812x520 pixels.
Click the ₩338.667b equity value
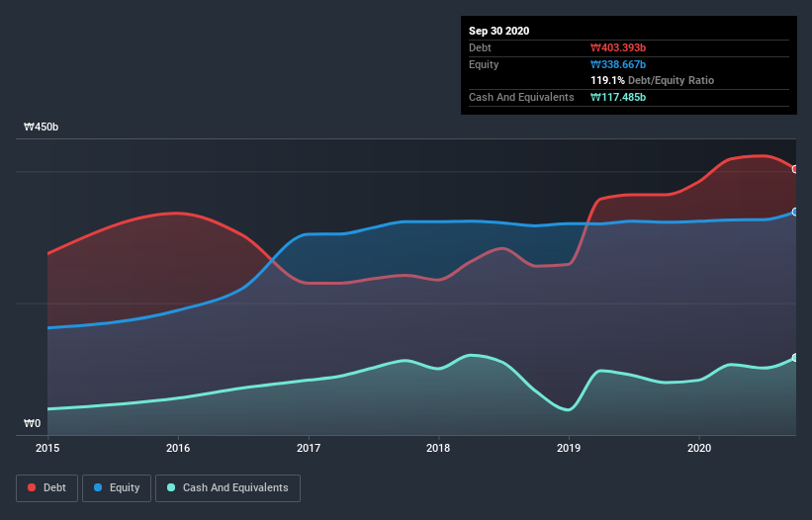point(618,64)
